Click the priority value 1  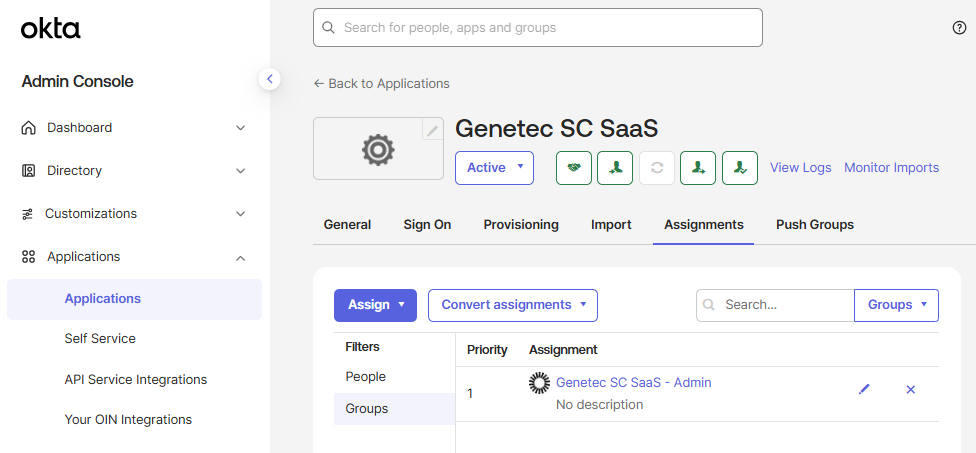470,394
